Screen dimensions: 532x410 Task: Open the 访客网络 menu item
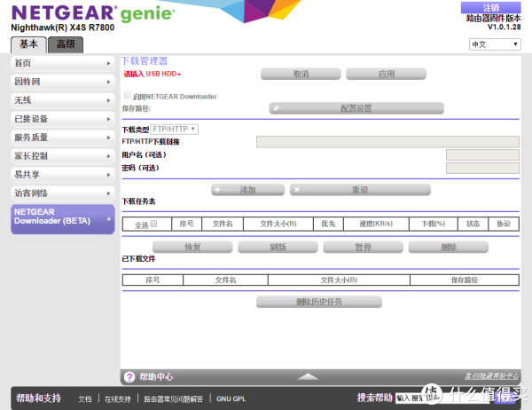(x=63, y=193)
